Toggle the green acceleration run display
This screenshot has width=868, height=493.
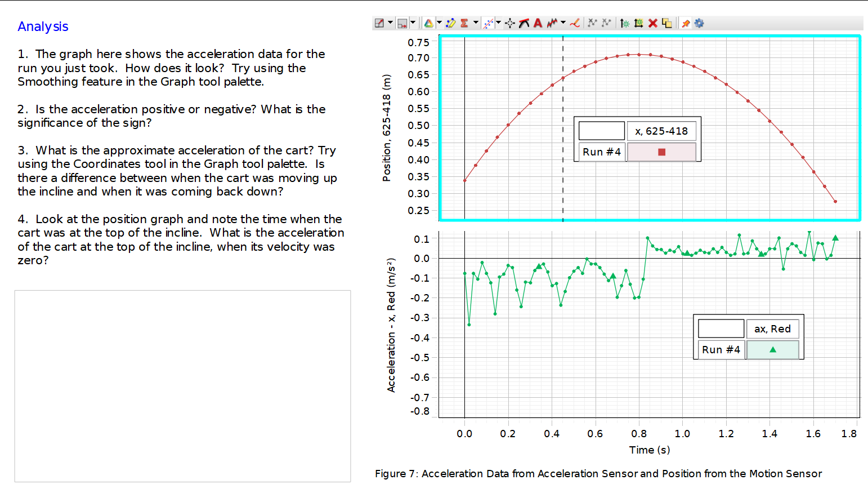[773, 349]
